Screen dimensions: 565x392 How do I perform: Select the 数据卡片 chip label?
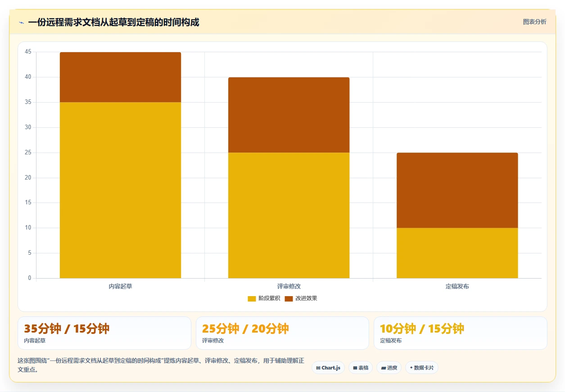point(424,368)
